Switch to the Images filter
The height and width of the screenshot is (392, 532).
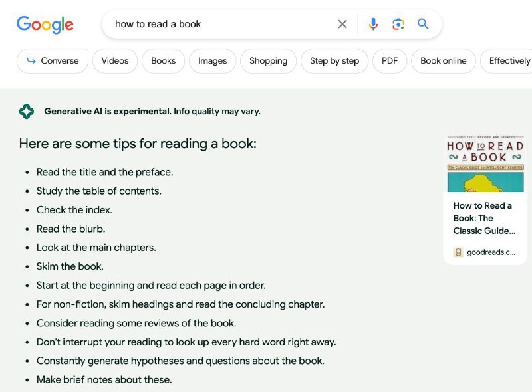(212, 61)
